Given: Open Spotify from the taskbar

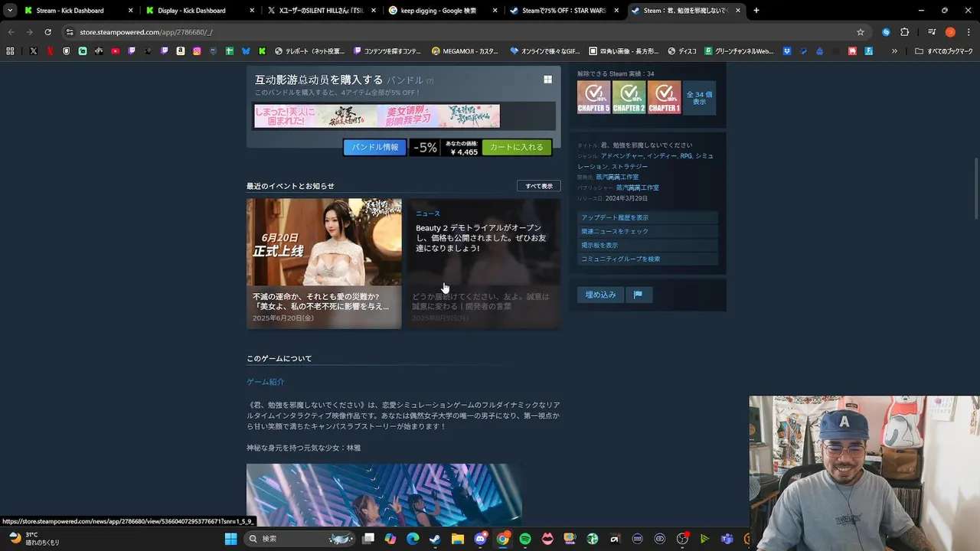Looking at the screenshot, I should (x=525, y=539).
